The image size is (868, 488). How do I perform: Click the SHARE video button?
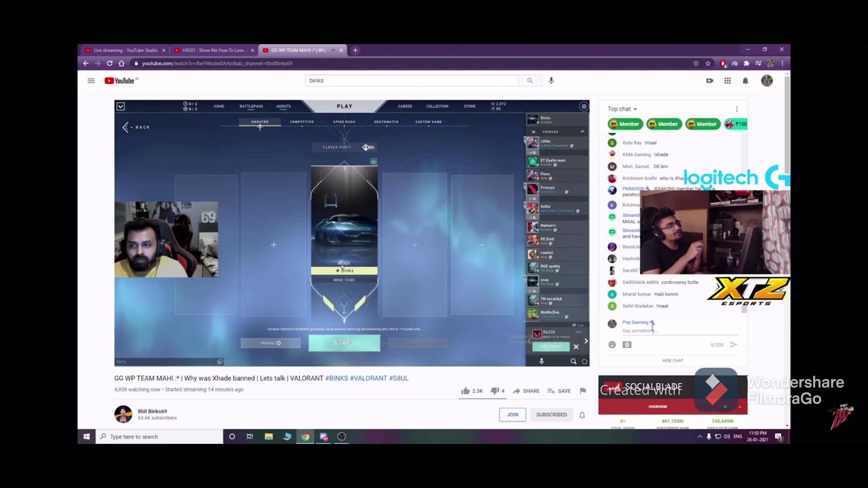(526, 391)
